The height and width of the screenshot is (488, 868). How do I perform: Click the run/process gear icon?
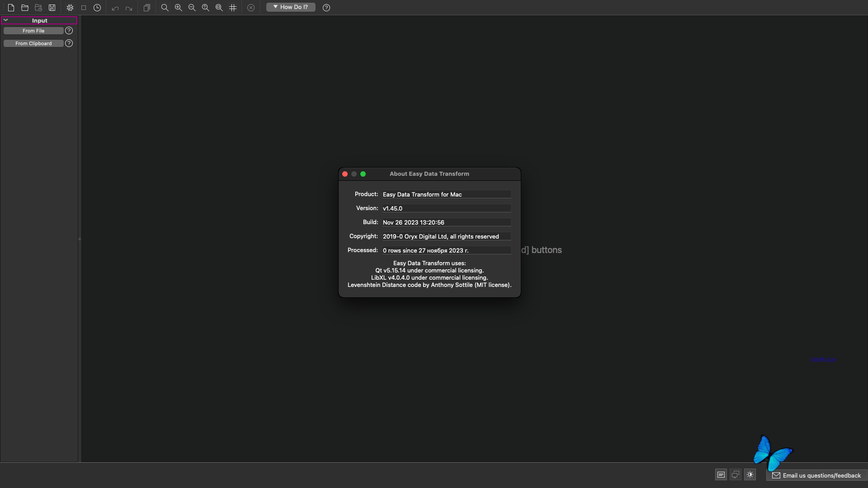[x=70, y=8]
